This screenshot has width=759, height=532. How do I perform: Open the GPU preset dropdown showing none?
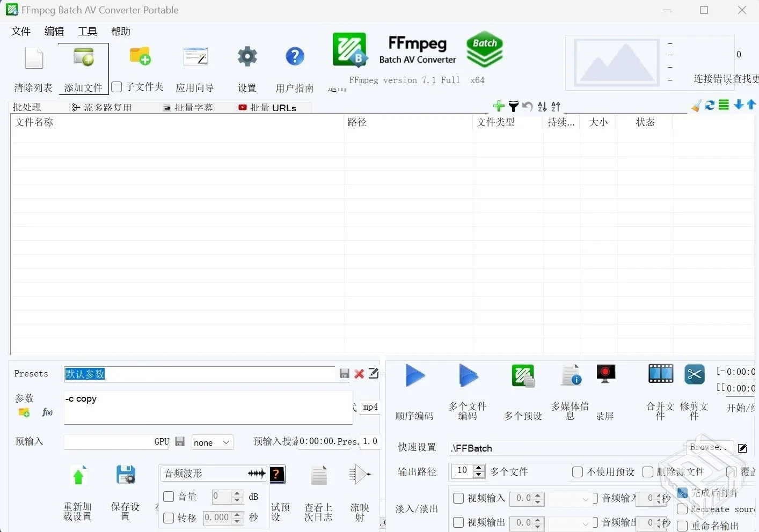211,442
